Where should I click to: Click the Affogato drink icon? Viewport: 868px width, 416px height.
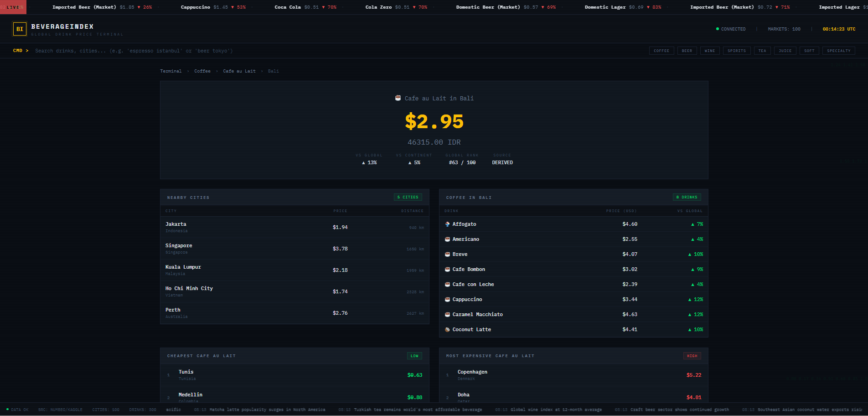447,224
